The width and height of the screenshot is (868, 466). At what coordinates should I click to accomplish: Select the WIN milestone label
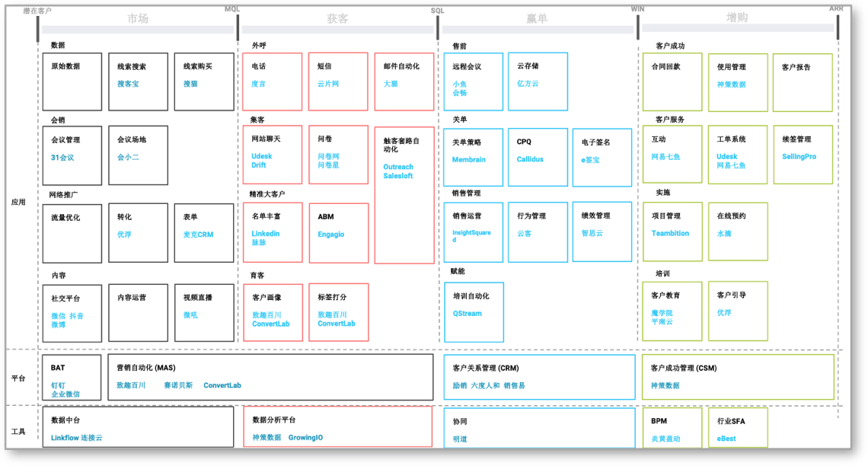(638, 9)
